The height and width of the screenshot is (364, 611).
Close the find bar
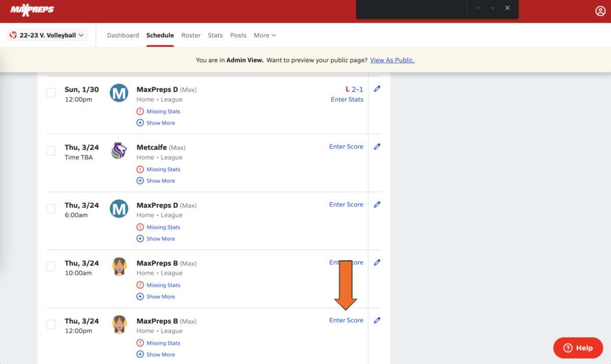pyautogui.click(x=507, y=8)
